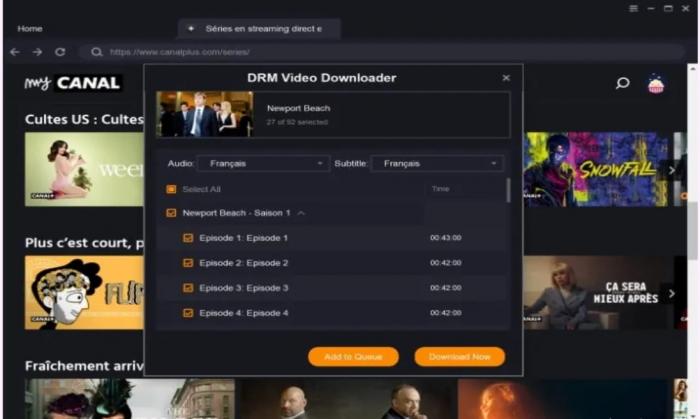Uncheck the Episode 2 checkbox
The height and width of the screenshot is (419, 700).
pos(188,263)
